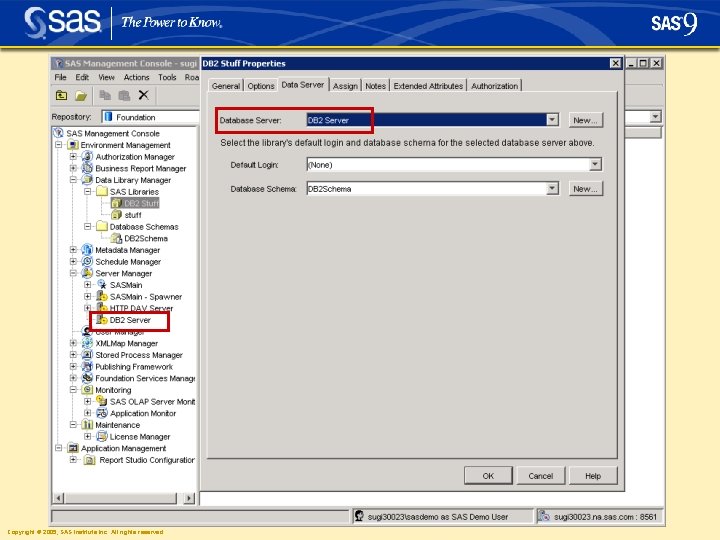Screen dimensions: 720x540
Task: Click the copy toolbar icon
Action: point(105,95)
